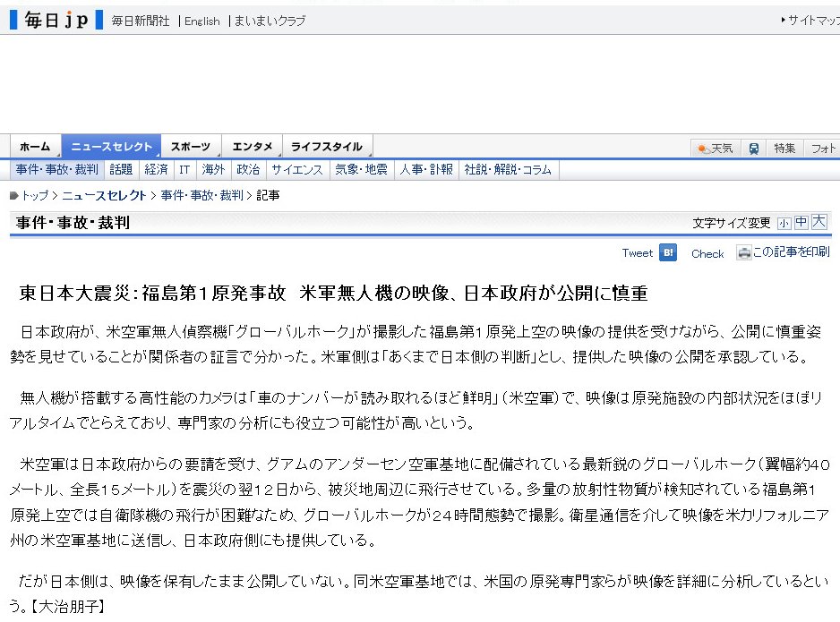Click the この記事を印刷 print link
Image resolution: width=840 pixels, height=622 pixels.
pos(791,251)
